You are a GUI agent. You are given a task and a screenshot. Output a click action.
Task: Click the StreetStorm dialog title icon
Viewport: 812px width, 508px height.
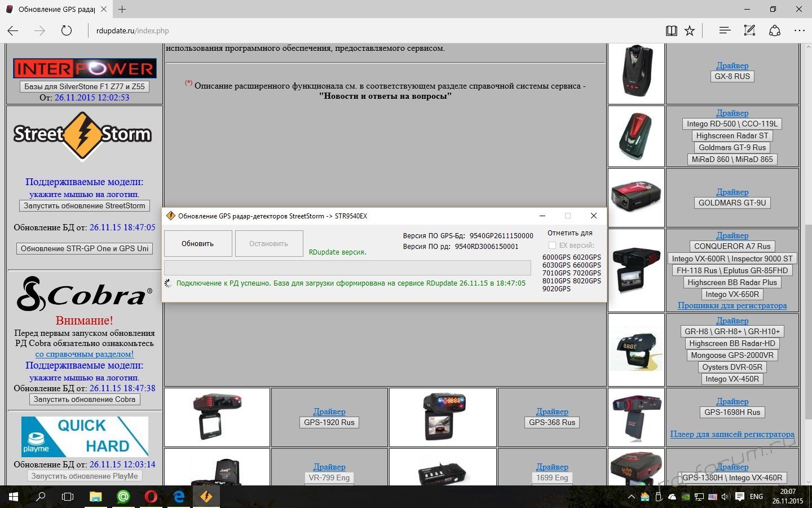click(171, 216)
